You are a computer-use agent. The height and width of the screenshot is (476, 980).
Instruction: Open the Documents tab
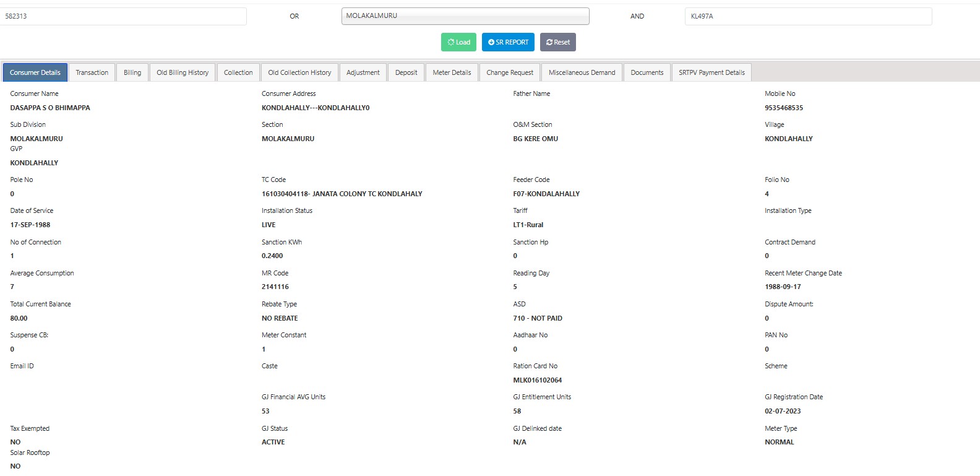(x=647, y=72)
